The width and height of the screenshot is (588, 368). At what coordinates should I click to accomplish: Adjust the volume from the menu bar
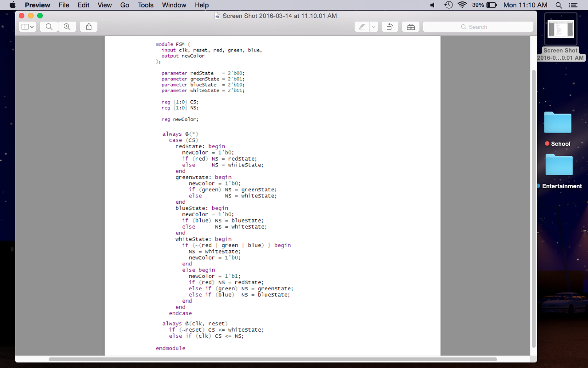click(x=432, y=5)
